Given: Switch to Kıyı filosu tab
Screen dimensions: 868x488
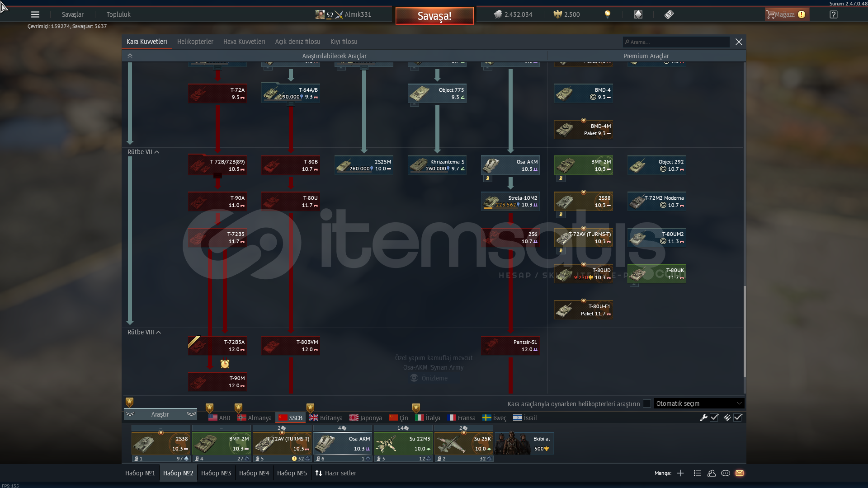Looking at the screenshot, I should click(x=344, y=42).
